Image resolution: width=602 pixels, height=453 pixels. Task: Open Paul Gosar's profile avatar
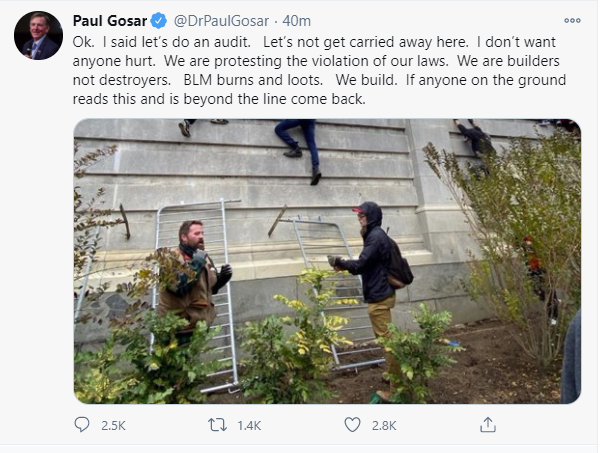[38, 36]
